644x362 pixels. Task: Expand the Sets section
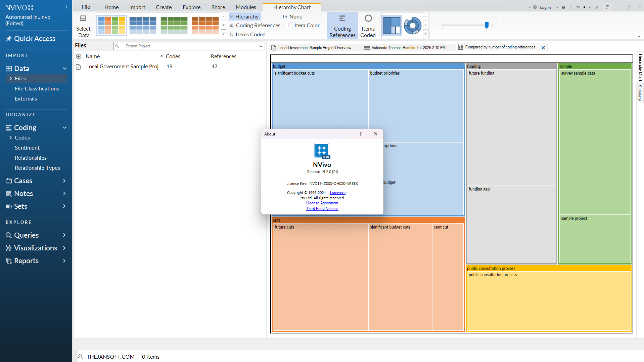coord(64,206)
